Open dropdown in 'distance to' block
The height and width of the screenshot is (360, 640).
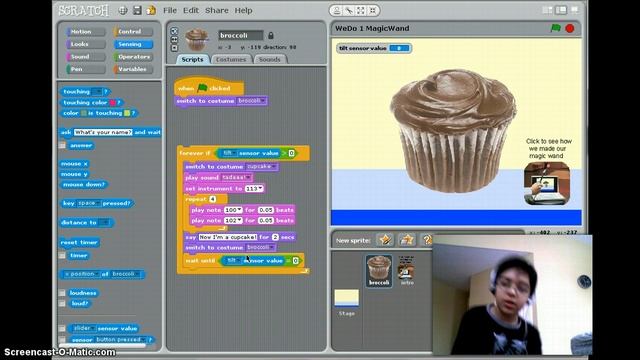point(104,222)
